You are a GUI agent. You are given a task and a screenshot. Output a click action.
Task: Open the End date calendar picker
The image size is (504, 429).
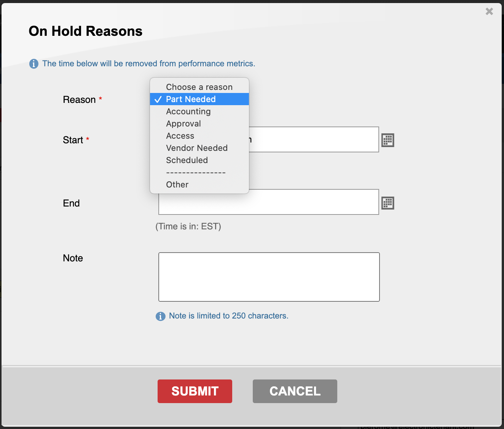(388, 203)
